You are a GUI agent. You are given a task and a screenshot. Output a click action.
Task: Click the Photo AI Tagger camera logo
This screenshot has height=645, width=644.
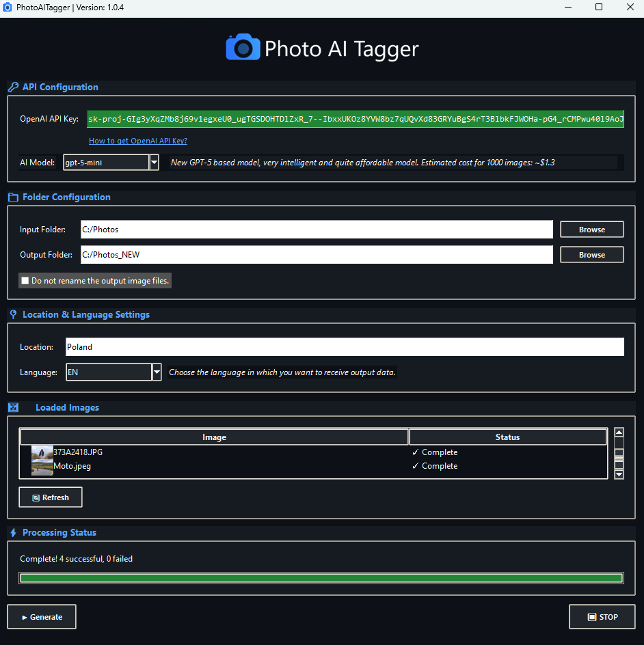pyautogui.click(x=243, y=49)
